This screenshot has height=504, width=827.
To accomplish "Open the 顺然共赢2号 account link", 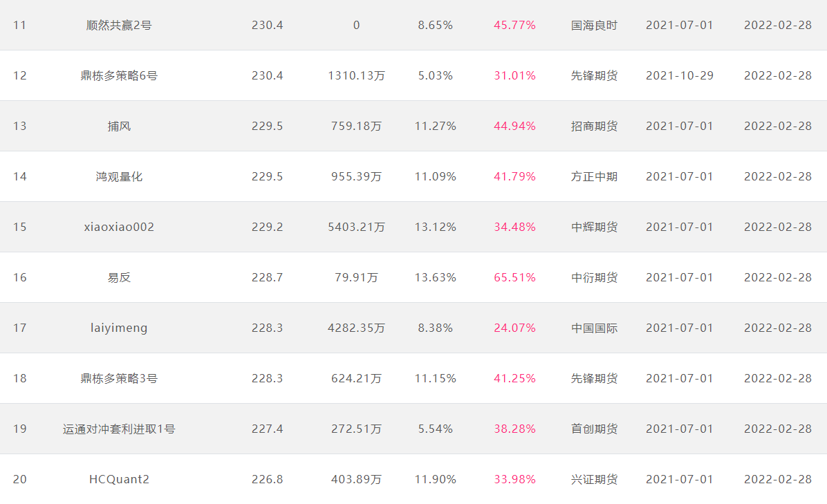I will tap(119, 26).
